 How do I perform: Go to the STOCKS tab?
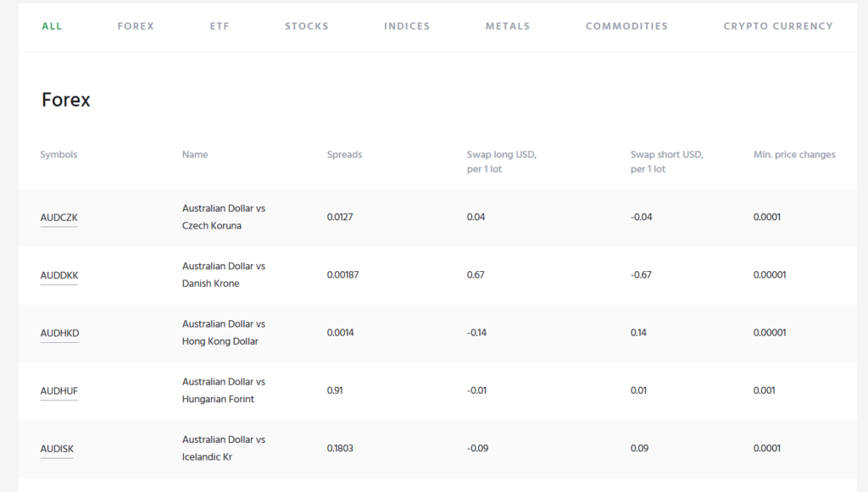[x=306, y=26]
